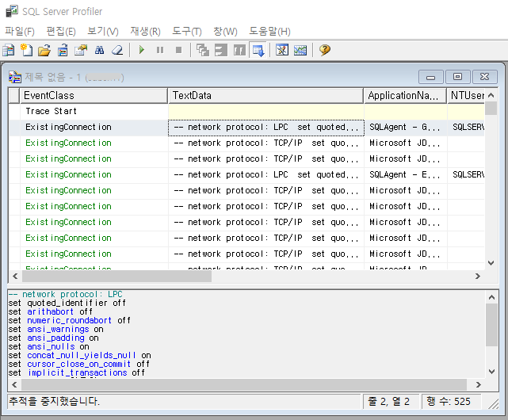This screenshot has width=508, height=420.
Task: Click the TextData column header
Action: [x=265, y=96]
